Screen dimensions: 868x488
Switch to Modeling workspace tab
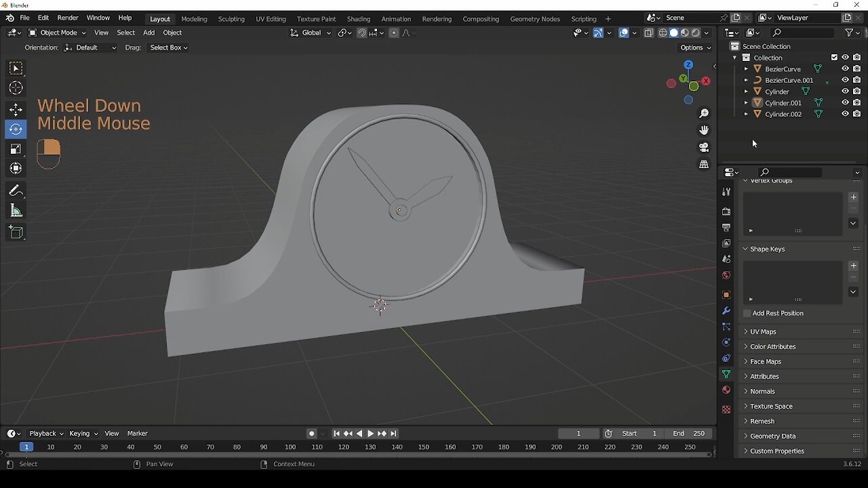194,19
